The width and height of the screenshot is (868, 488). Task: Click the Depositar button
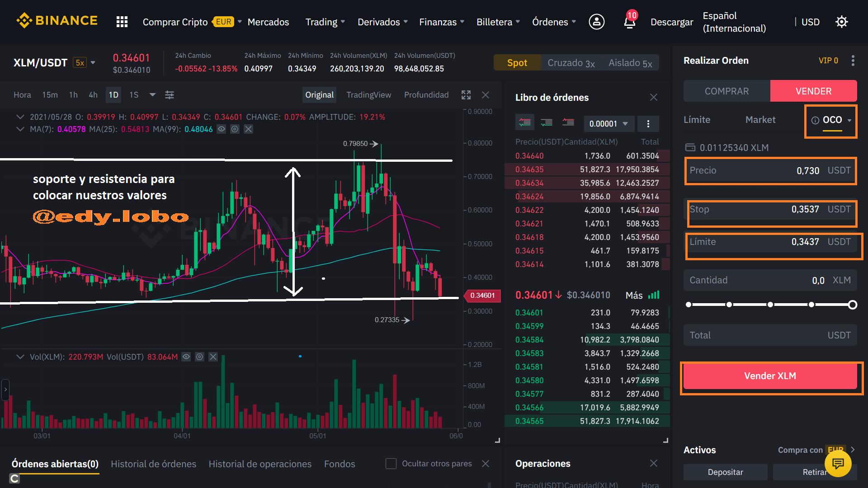click(x=725, y=472)
